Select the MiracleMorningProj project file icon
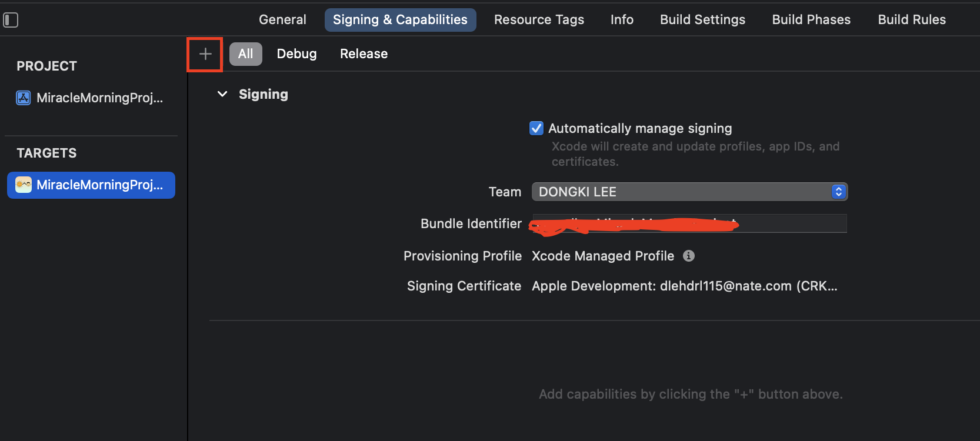 pos(24,98)
